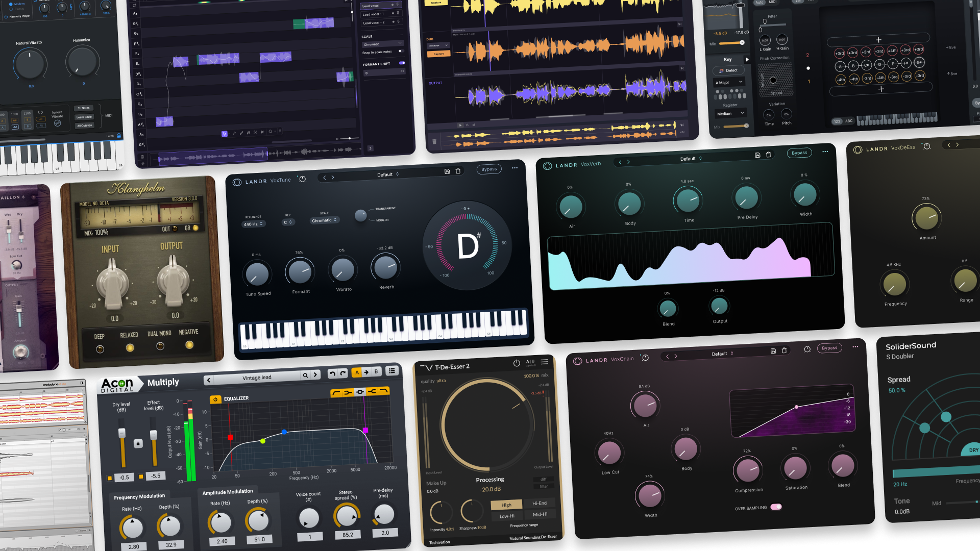Open the Register dropdown set to Medium
Viewport: 980px width, 551px height.
[730, 113]
